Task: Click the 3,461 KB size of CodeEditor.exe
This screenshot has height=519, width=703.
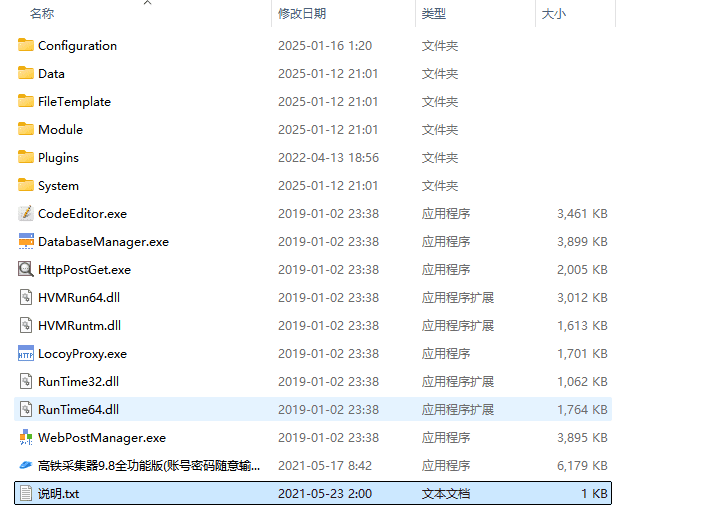Action: pos(582,214)
